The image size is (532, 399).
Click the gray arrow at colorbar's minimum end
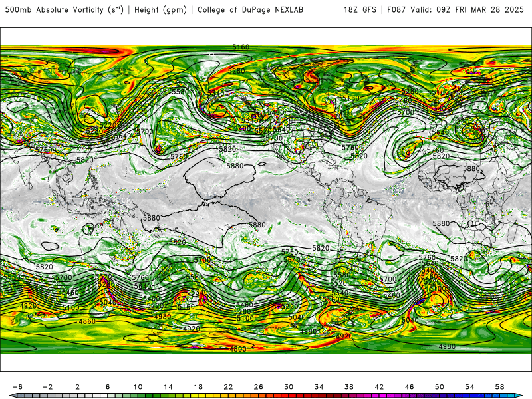13,396
